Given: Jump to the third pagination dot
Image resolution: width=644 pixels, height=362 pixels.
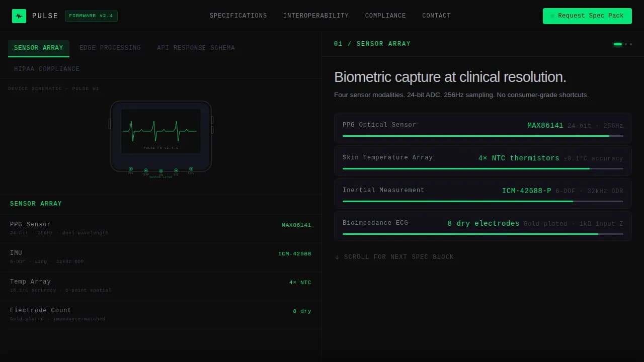Looking at the screenshot, I should pos(631,44).
